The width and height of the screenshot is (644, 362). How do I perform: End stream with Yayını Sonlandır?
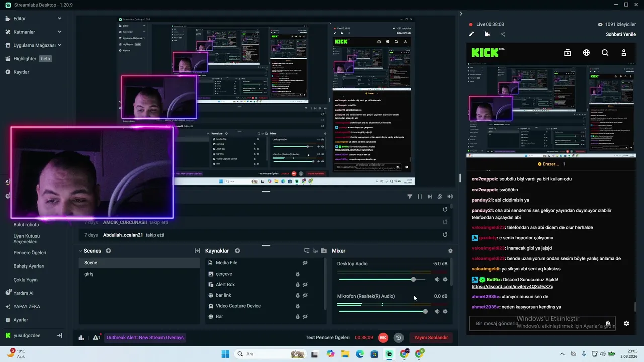(431, 338)
